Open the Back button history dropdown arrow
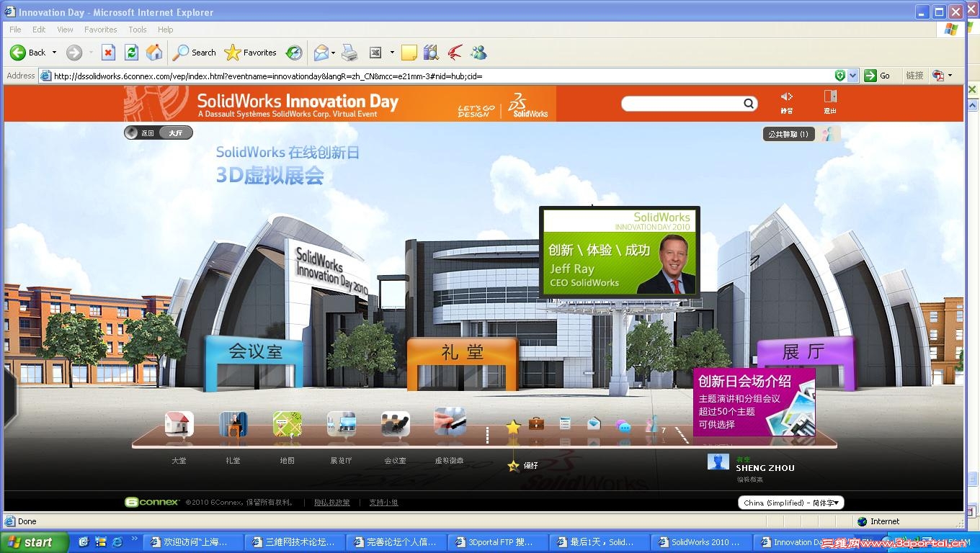 click(54, 53)
